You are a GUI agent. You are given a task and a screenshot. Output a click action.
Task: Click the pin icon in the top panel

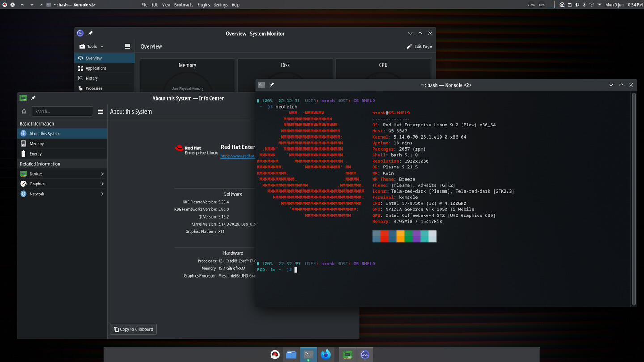click(x=42, y=4)
